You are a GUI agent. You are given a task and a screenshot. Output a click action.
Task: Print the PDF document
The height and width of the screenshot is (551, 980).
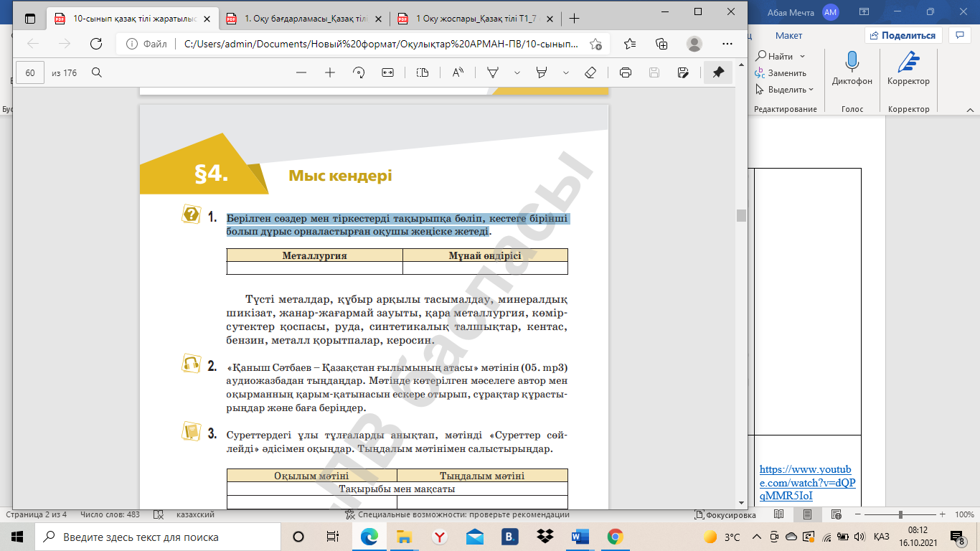tap(625, 72)
